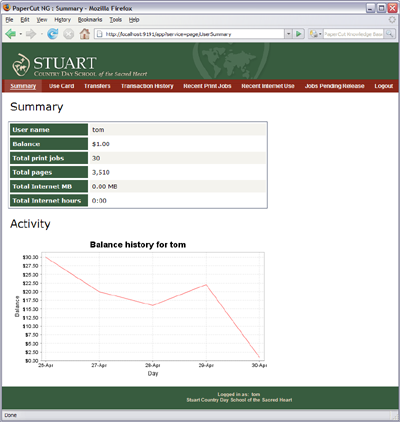Click the green Go arrow button

(x=299, y=34)
